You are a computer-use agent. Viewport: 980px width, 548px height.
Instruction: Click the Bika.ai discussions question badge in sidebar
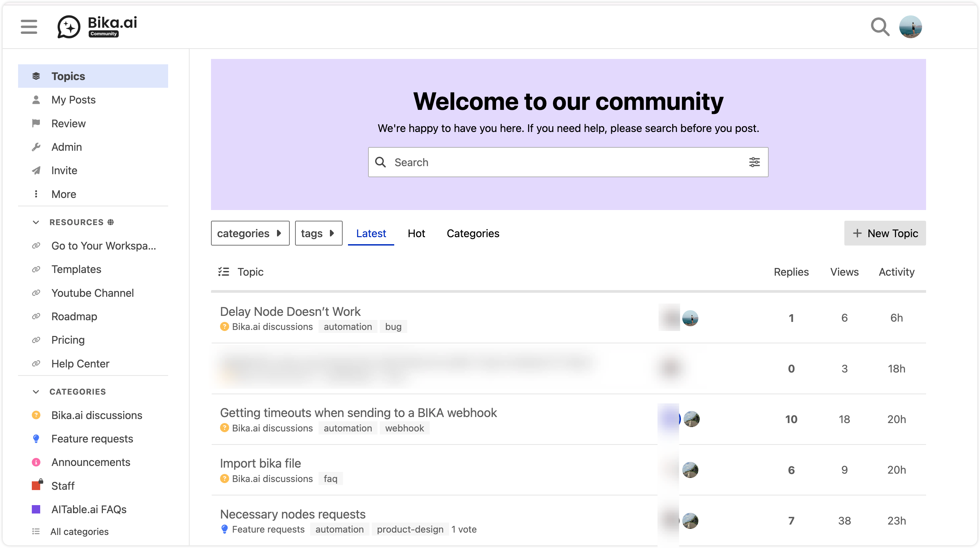[36, 415]
